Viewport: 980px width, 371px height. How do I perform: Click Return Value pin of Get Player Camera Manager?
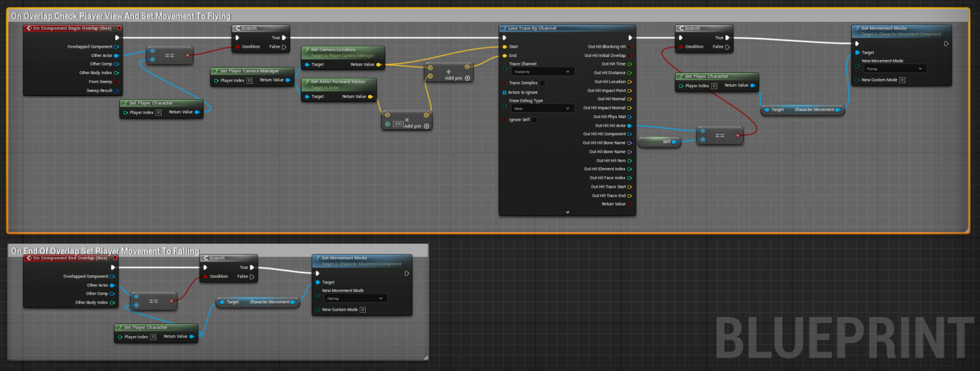[x=288, y=80]
